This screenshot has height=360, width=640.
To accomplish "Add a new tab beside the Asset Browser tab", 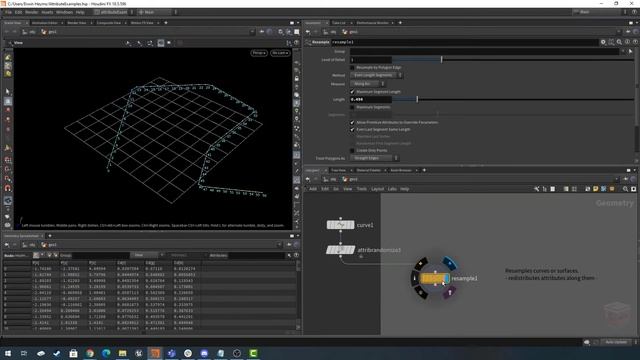I will tap(424, 170).
